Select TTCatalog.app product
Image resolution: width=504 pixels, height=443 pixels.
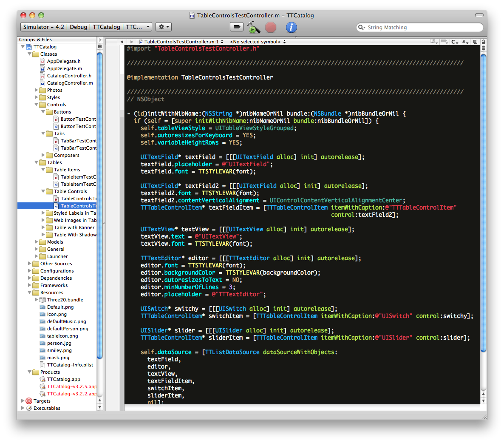[63, 379]
